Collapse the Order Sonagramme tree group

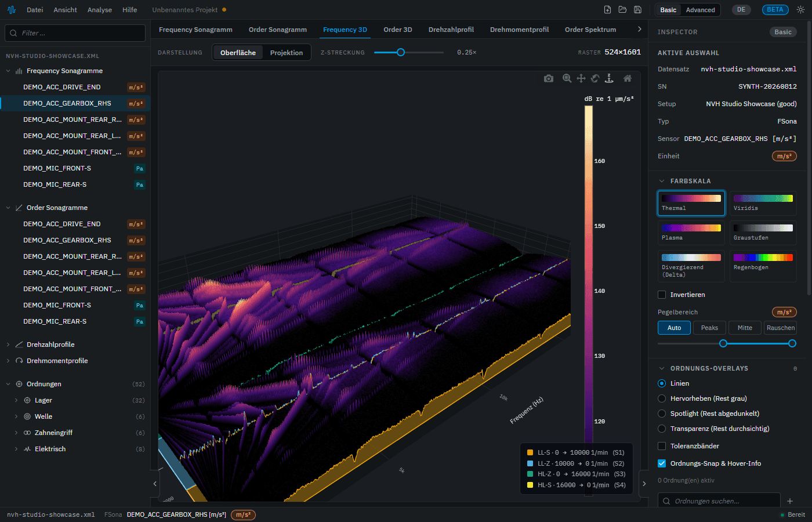point(8,208)
